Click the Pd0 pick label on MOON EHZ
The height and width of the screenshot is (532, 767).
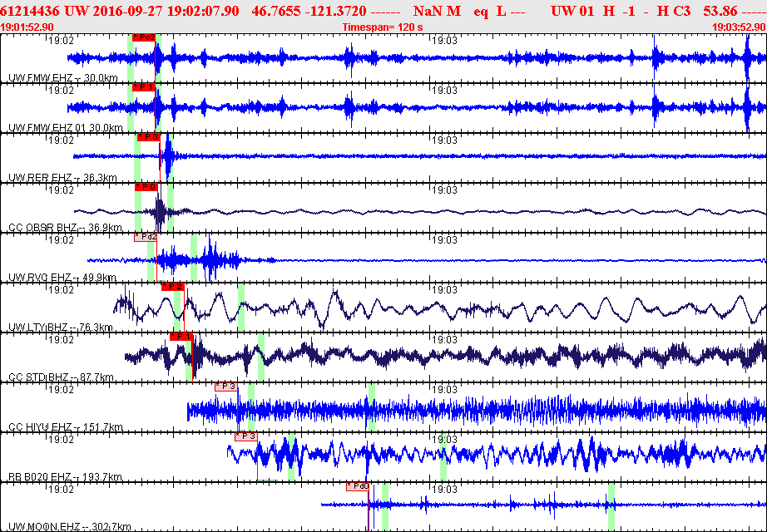pos(358,486)
